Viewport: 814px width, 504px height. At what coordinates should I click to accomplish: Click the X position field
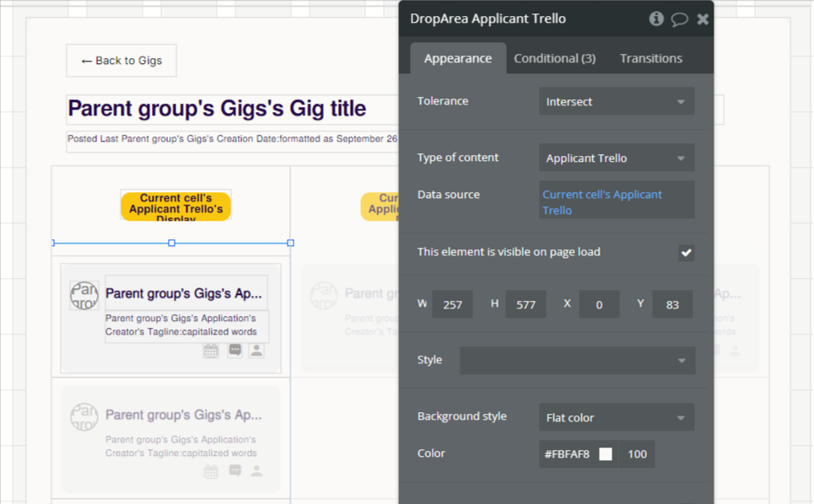pos(599,304)
